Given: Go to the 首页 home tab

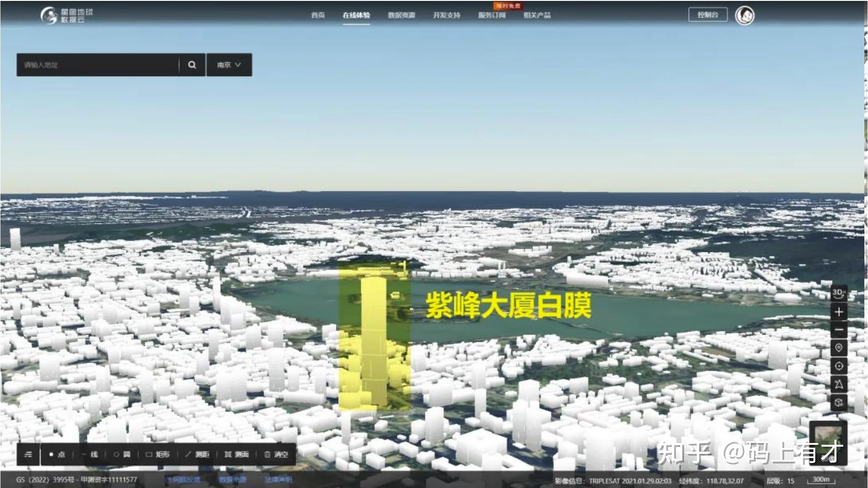Looking at the screenshot, I should point(318,15).
